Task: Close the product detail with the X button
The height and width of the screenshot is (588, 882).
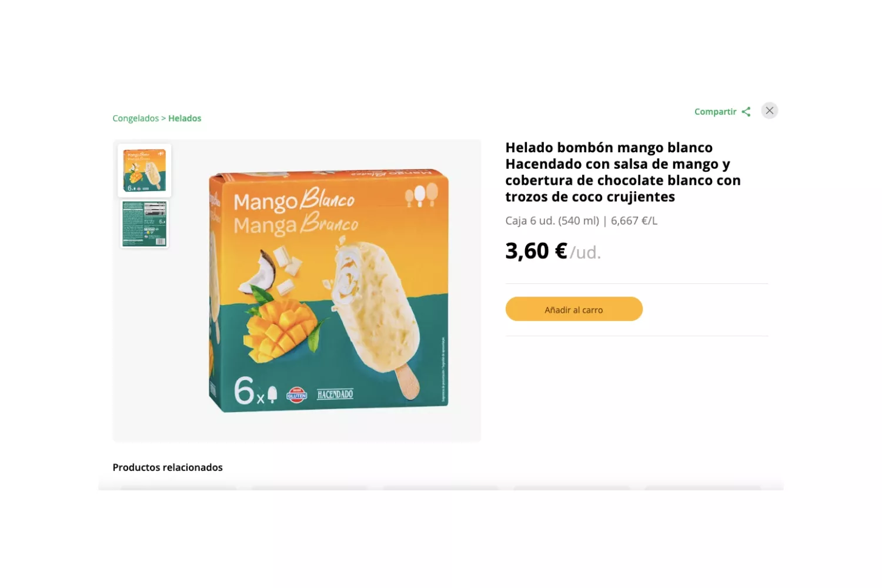Action: point(770,111)
